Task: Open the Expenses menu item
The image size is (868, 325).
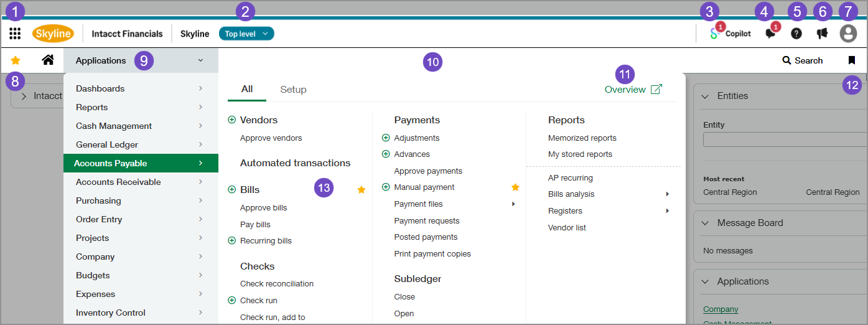Action: [x=141, y=294]
